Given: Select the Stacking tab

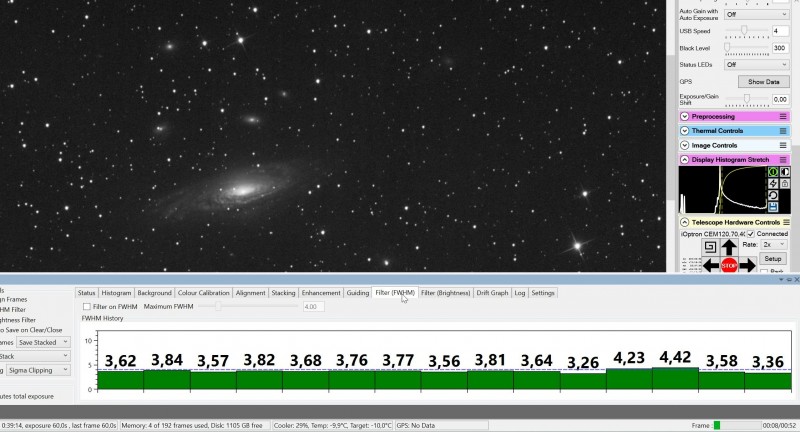Looking at the screenshot, I should tap(283, 293).
